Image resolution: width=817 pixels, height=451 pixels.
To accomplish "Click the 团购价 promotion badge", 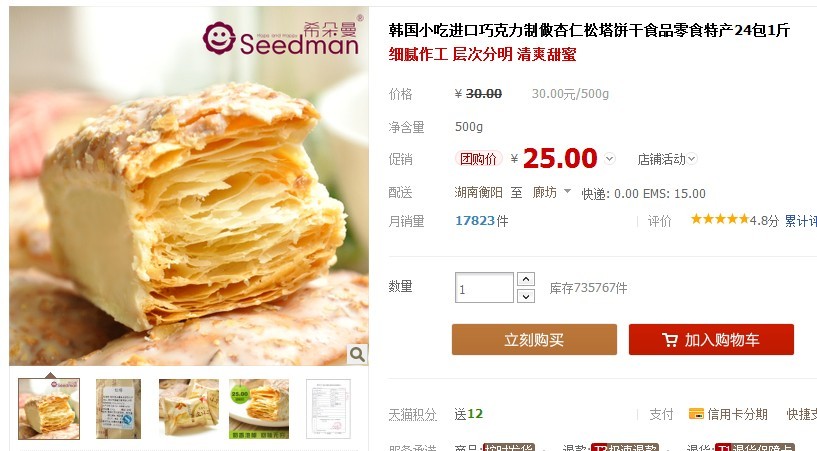I will tap(478, 159).
